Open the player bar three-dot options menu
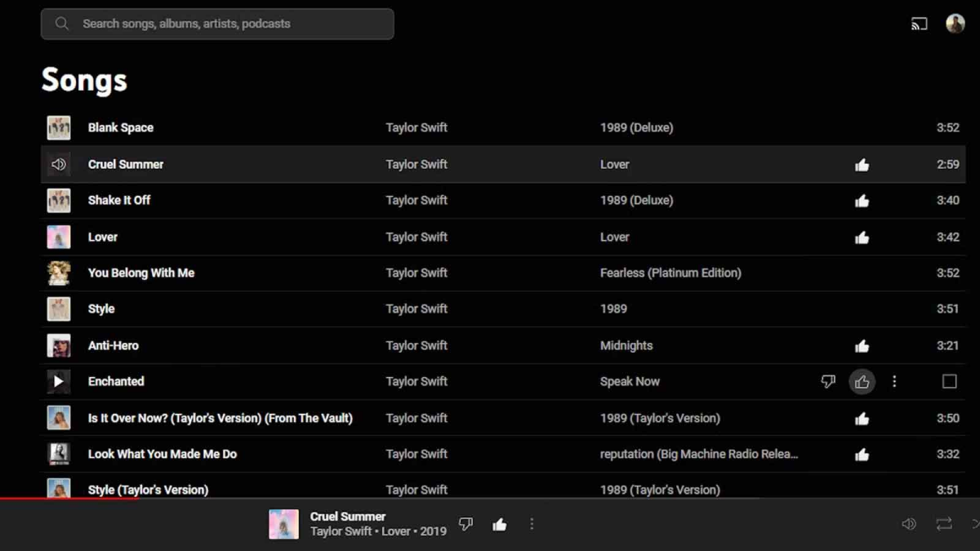Image resolution: width=980 pixels, height=551 pixels. (532, 524)
